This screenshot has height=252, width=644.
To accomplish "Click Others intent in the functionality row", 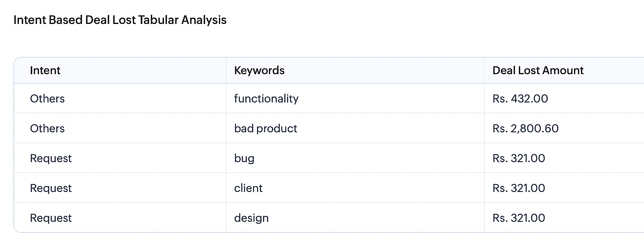I will tap(47, 99).
